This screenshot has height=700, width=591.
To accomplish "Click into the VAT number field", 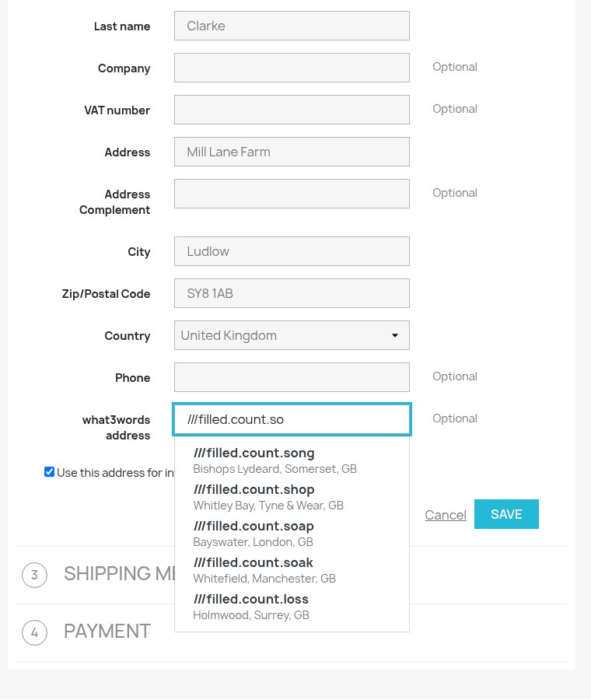I will coord(292,110).
